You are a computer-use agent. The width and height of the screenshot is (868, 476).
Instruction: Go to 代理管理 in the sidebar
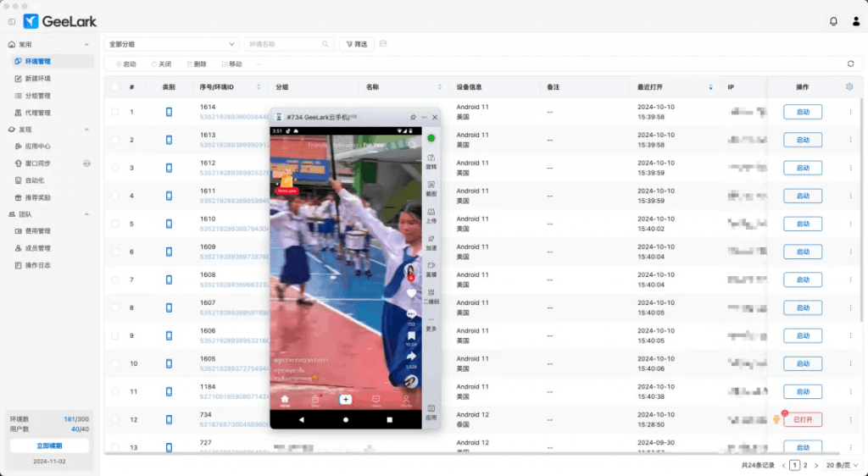[x=38, y=113]
